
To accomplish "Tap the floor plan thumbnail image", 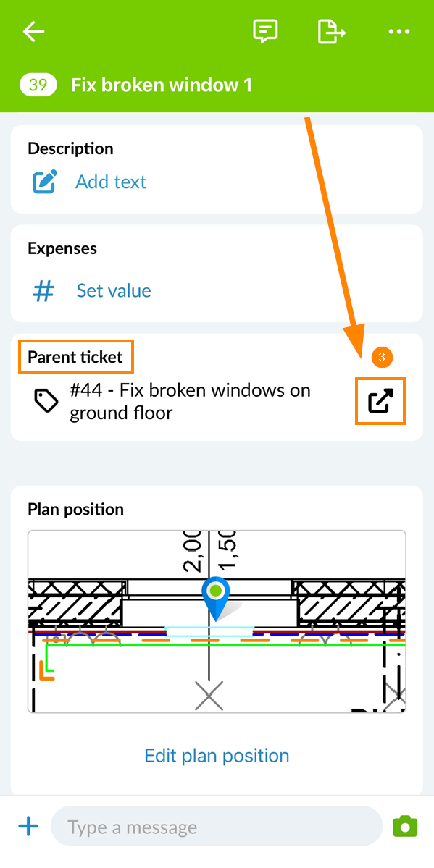I will click(x=217, y=622).
